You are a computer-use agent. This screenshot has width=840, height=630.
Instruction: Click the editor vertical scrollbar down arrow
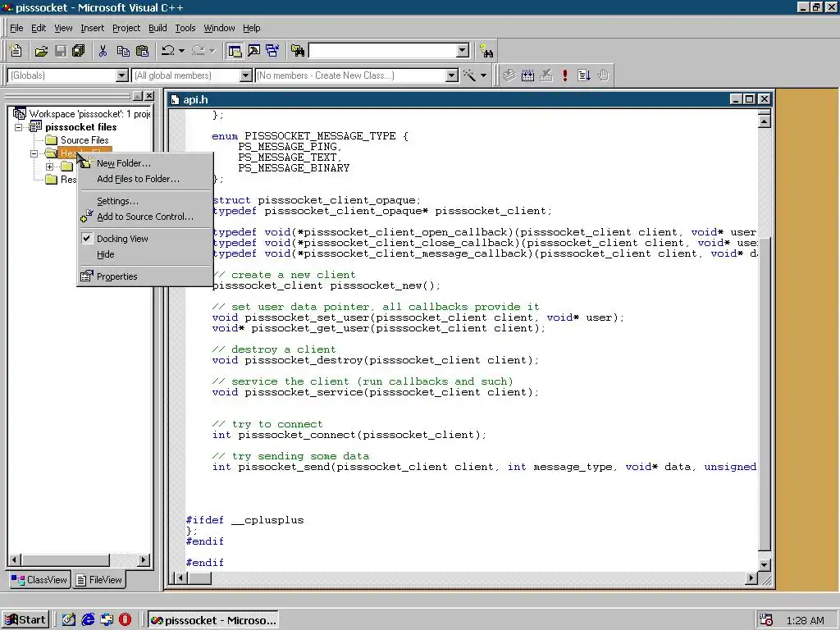pyautogui.click(x=765, y=564)
